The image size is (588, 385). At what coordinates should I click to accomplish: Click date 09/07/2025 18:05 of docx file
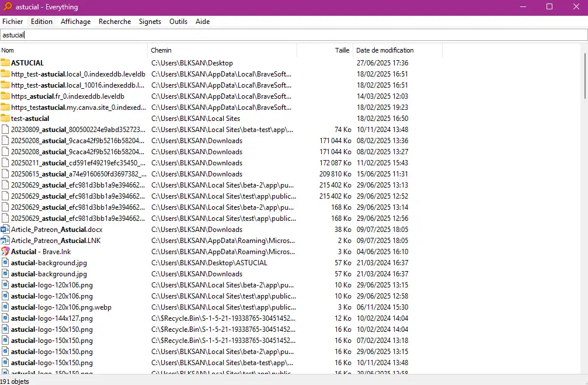tap(382, 230)
